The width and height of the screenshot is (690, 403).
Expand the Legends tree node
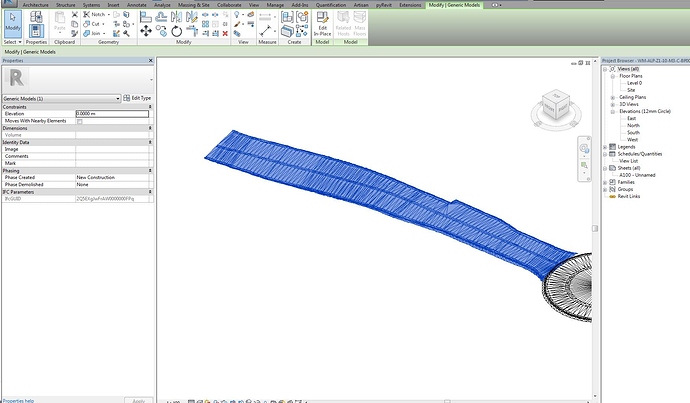click(x=605, y=147)
